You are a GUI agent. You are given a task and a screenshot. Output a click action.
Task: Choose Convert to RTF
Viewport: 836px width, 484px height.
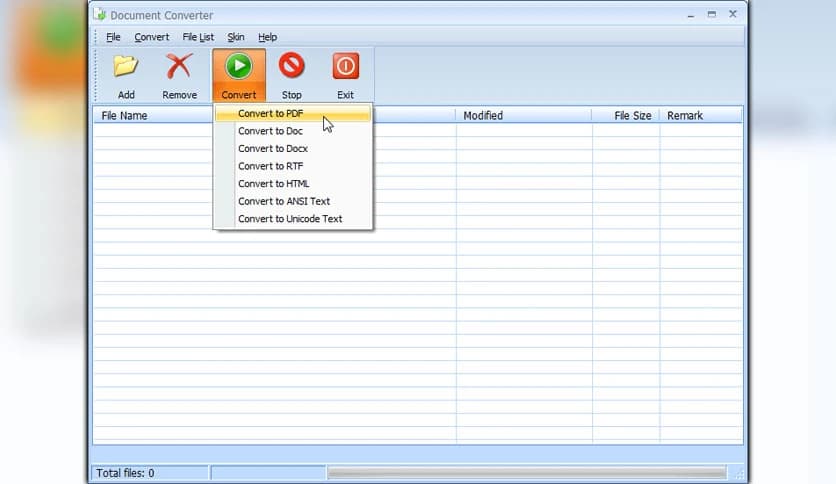coord(293,166)
